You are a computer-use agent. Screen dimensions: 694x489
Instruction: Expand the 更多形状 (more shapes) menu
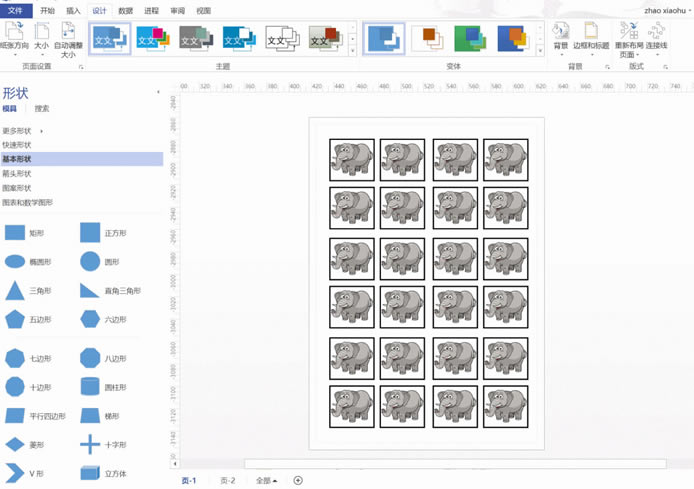pos(22,131)
